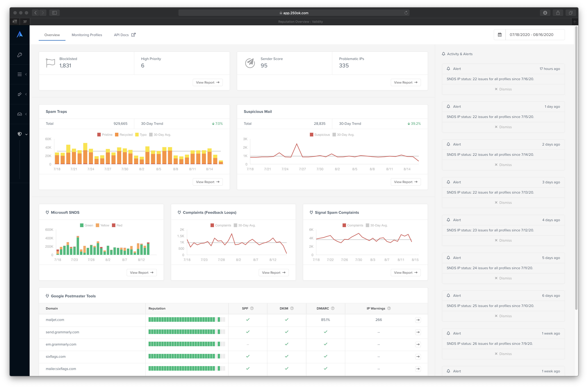Click the SPF help question icon
Screen dimensions: 588x388
tap(252, 308)
